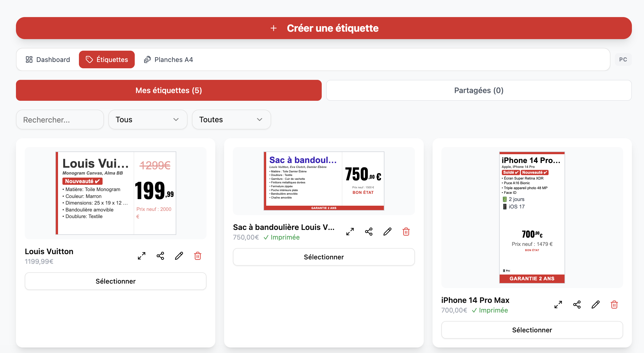The height and width of the screenshot is (353, 644).
Task: Select the Mes étiquettes (5) tab
Action: (x=169, y=90)
